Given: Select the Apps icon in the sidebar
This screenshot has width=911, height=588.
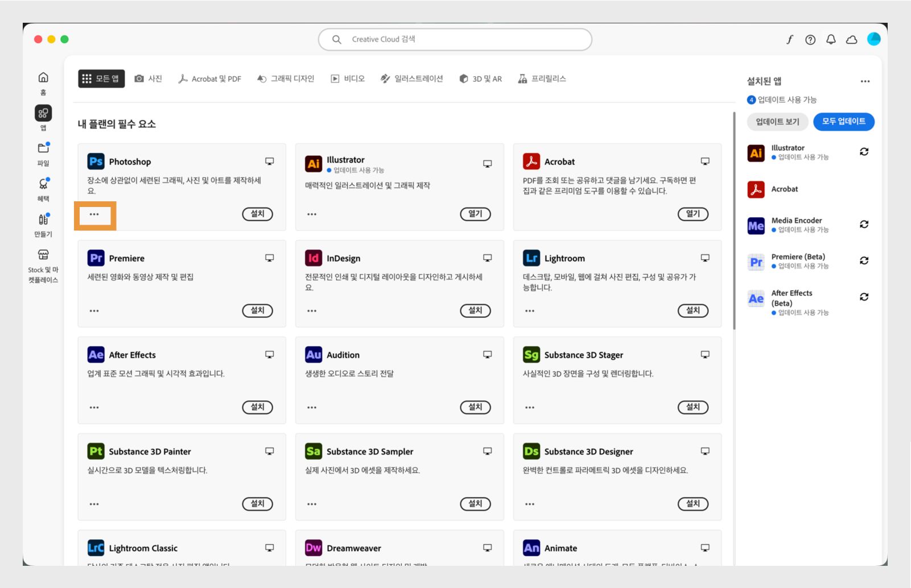Looking at the screenshot, I should pos(43,113).
